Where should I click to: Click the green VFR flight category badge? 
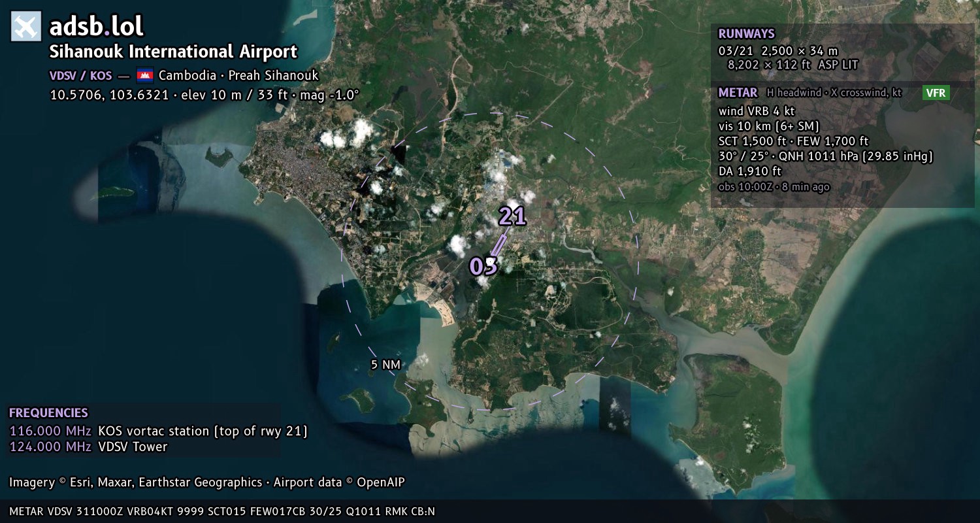936,93
